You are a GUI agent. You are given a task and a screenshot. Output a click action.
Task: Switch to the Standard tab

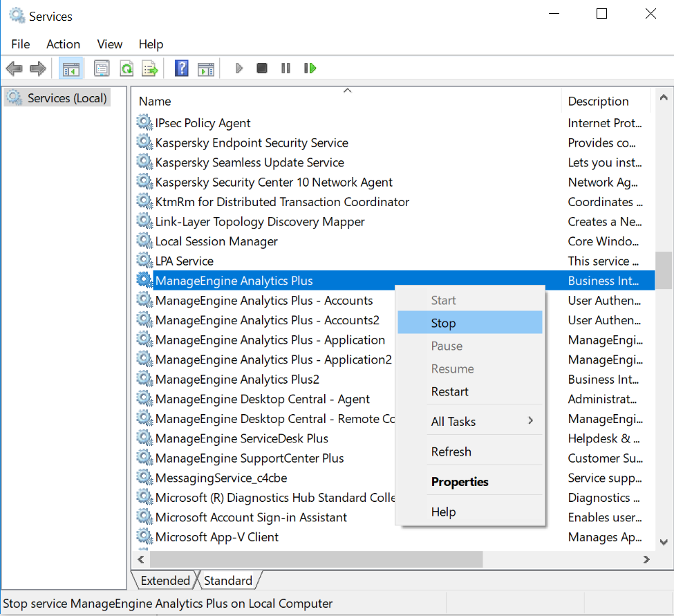[x=228, y=580]
